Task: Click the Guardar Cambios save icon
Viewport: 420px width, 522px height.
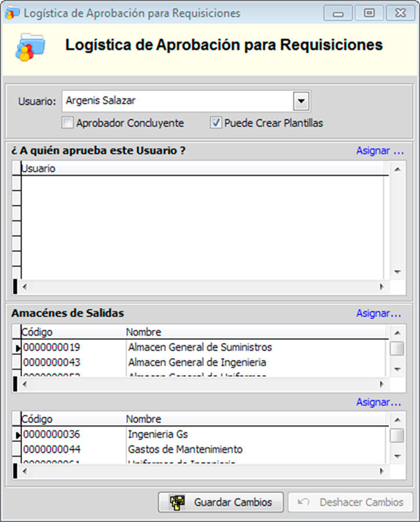Action: [177, 502]
